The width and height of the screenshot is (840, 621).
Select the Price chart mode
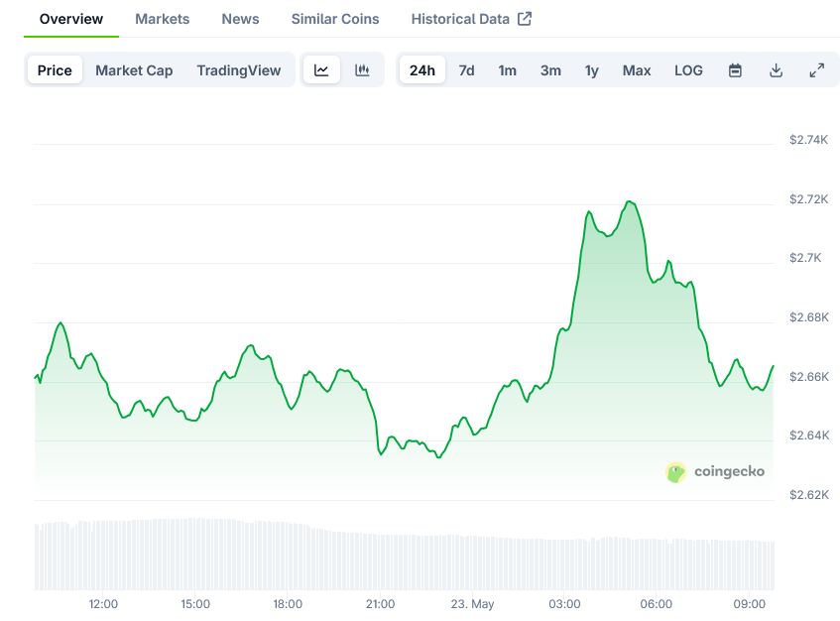[x=55, y=70]
